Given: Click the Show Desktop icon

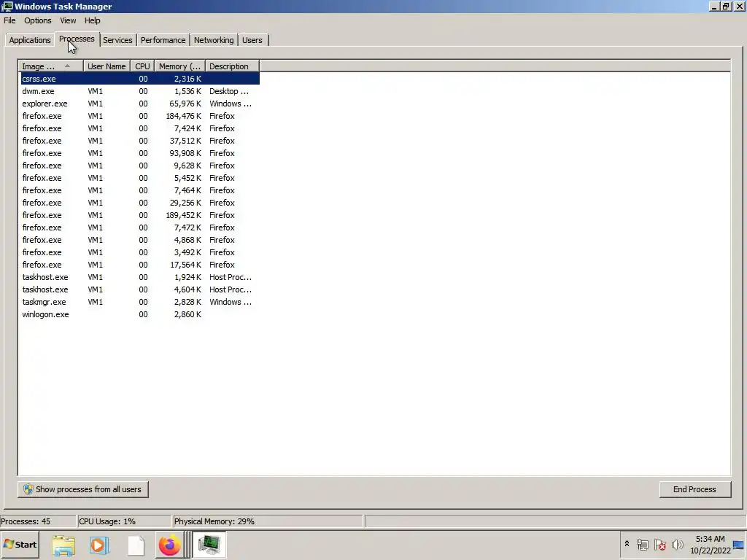Looking at the screenshot, I should [x=739, y=544].
